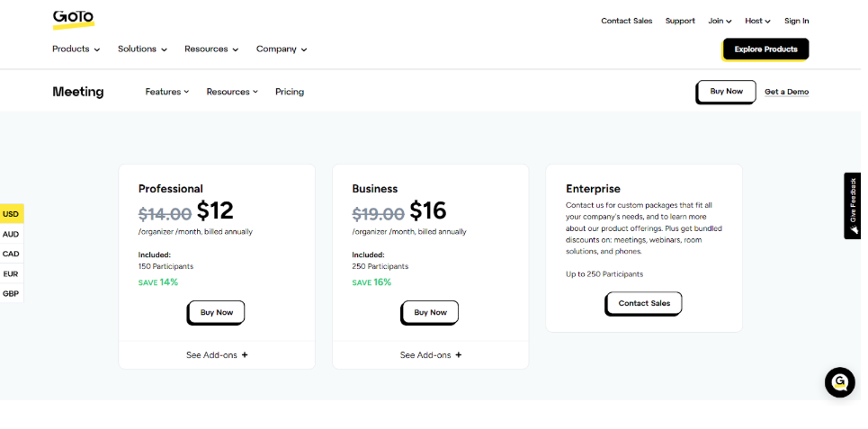Click SAVE 16% label
868x429 pixels.
click(371, 282)
